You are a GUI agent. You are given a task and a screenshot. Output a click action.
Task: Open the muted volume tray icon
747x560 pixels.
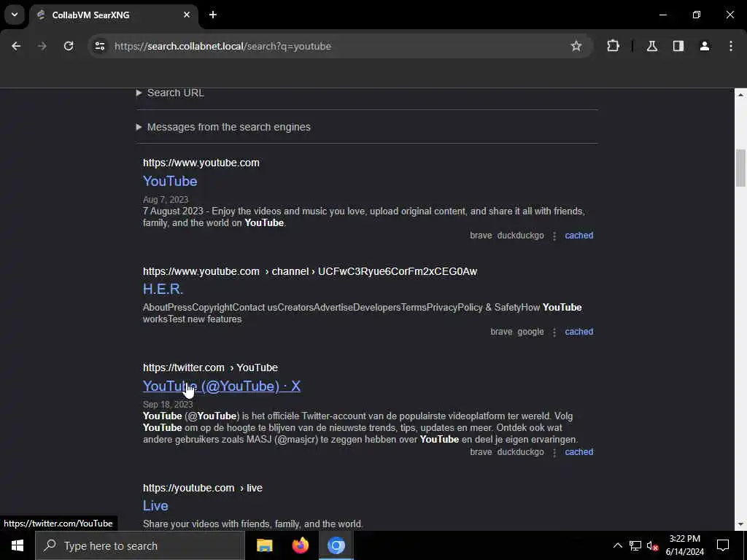pos(652,545)
